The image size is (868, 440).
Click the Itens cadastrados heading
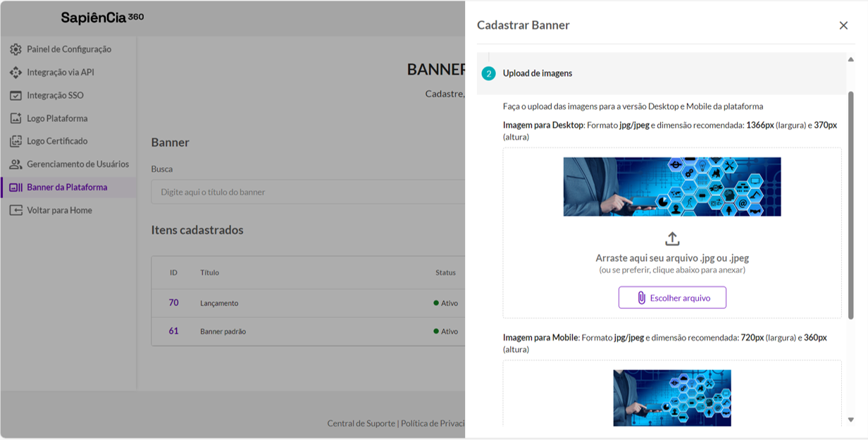click(197, 230)
